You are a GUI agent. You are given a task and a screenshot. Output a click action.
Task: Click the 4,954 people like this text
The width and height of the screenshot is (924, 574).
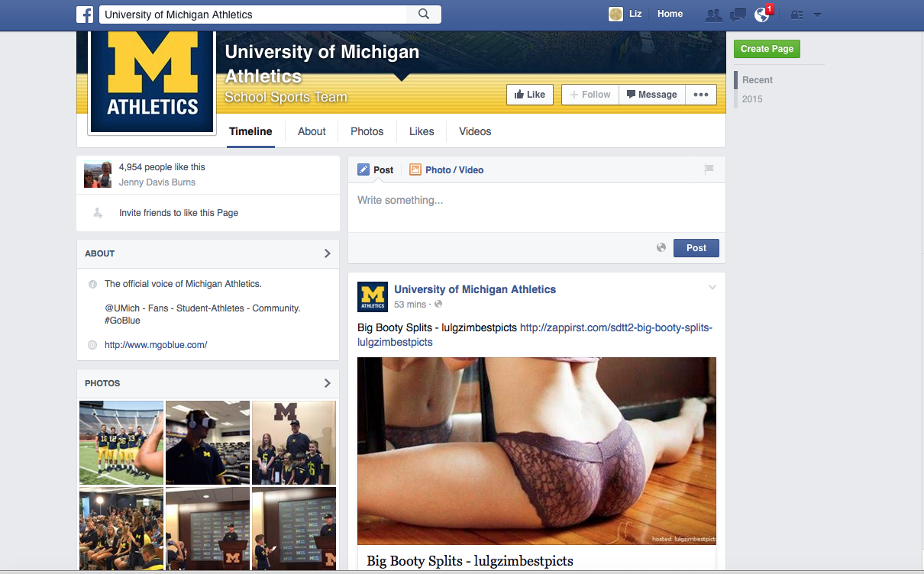coord(162,167)
